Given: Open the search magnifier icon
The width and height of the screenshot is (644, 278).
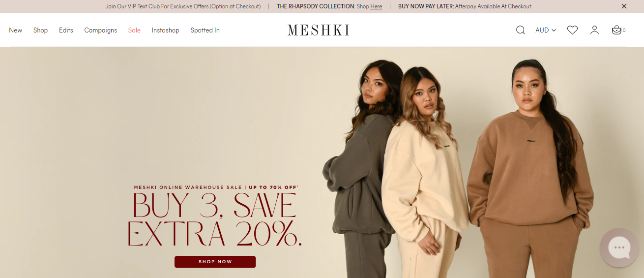Looking at the screenshot, I should coord(520,30).
